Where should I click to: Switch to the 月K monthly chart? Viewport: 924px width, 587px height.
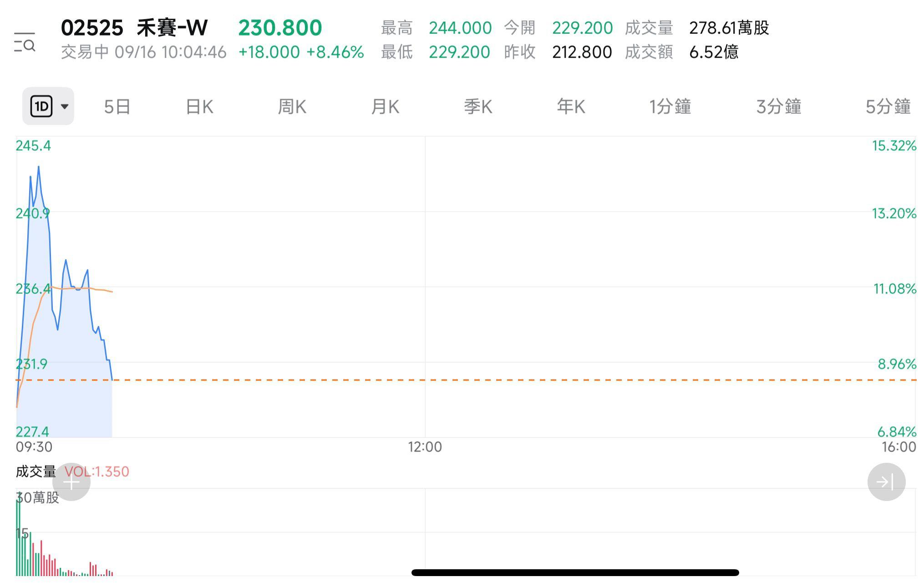tap(385, 106)
